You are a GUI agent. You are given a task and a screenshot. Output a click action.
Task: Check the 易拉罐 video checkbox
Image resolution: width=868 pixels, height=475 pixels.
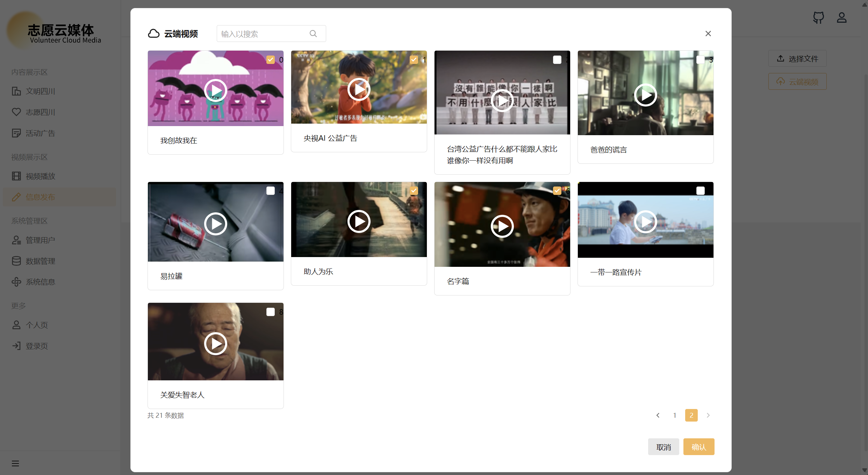[x=270, y=191]
